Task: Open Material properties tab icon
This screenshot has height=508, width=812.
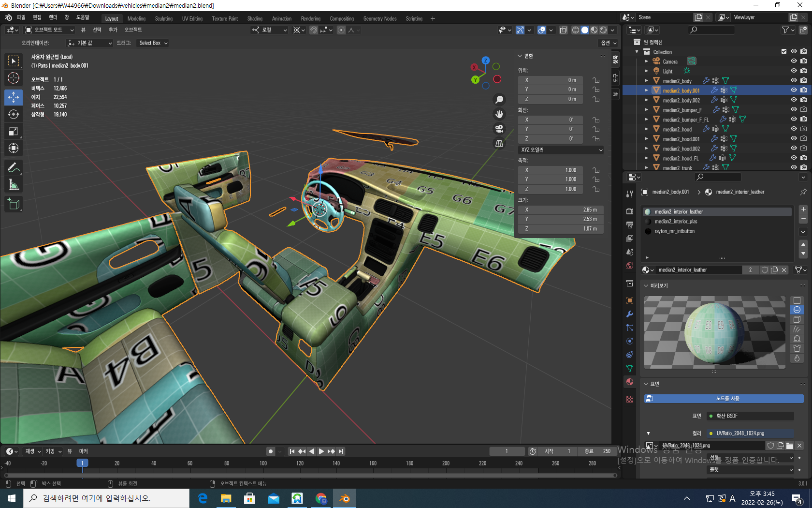Action: pos(630,382)
